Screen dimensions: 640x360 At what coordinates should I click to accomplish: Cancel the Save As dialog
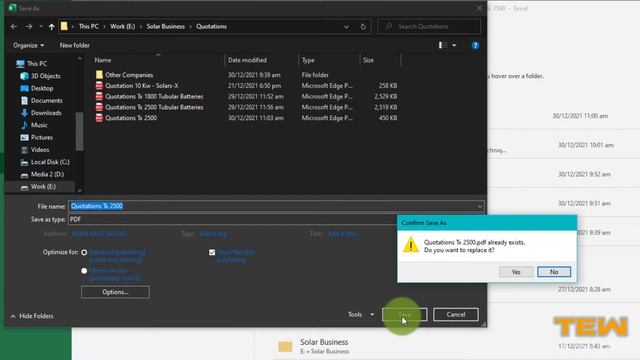click(x=456, y=314)
